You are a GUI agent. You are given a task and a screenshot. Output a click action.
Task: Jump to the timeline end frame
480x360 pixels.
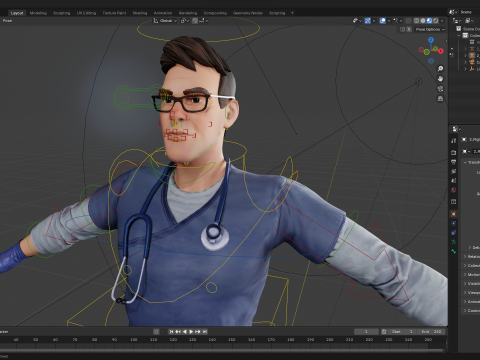point(205,332)
